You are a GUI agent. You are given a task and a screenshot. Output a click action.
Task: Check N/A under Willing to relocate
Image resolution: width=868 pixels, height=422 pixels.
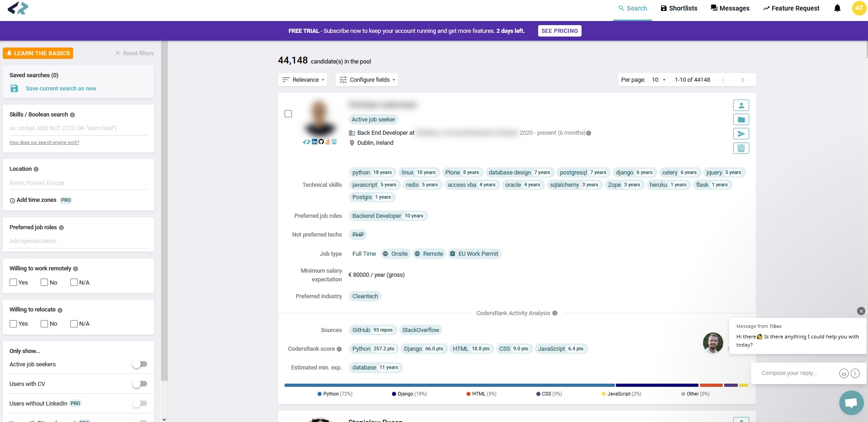coord(74,323)
